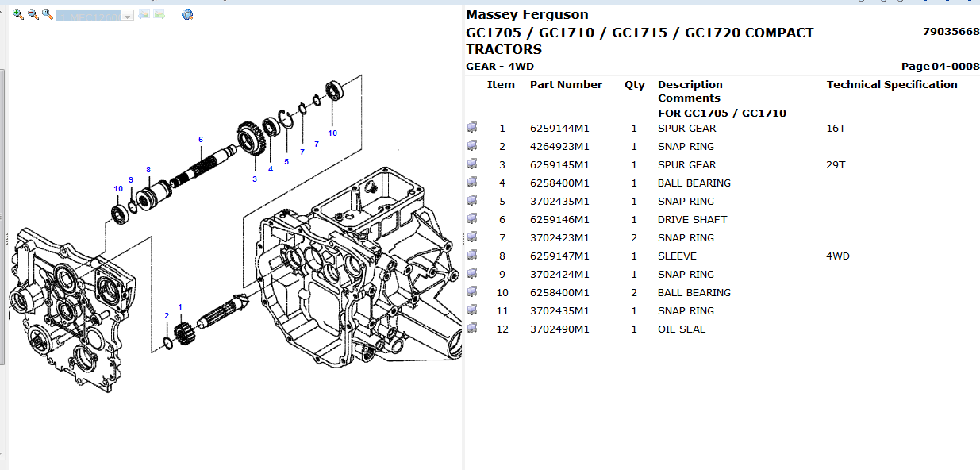
Task: Select callout 3 below the large gear
Action: click(255, 179)
